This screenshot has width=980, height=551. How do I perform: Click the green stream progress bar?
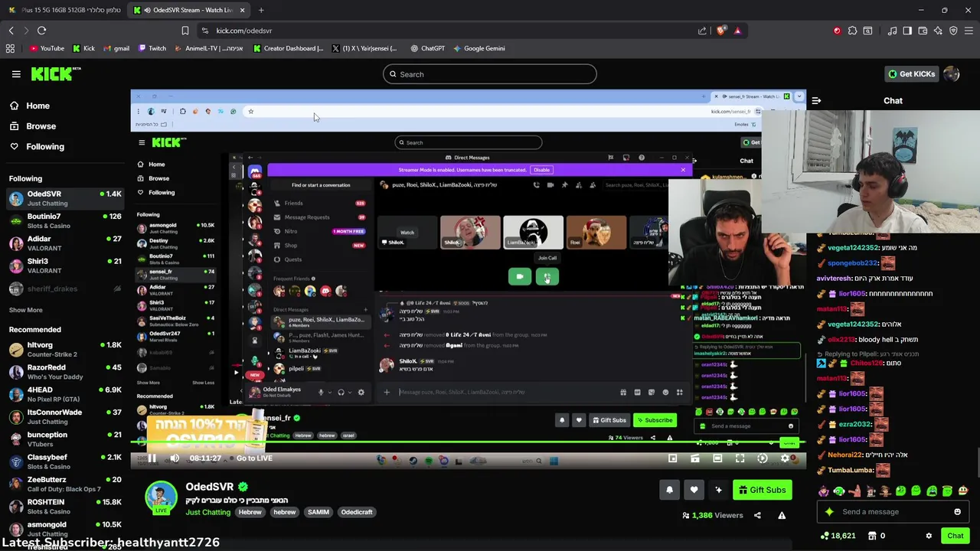pos(468,442)
